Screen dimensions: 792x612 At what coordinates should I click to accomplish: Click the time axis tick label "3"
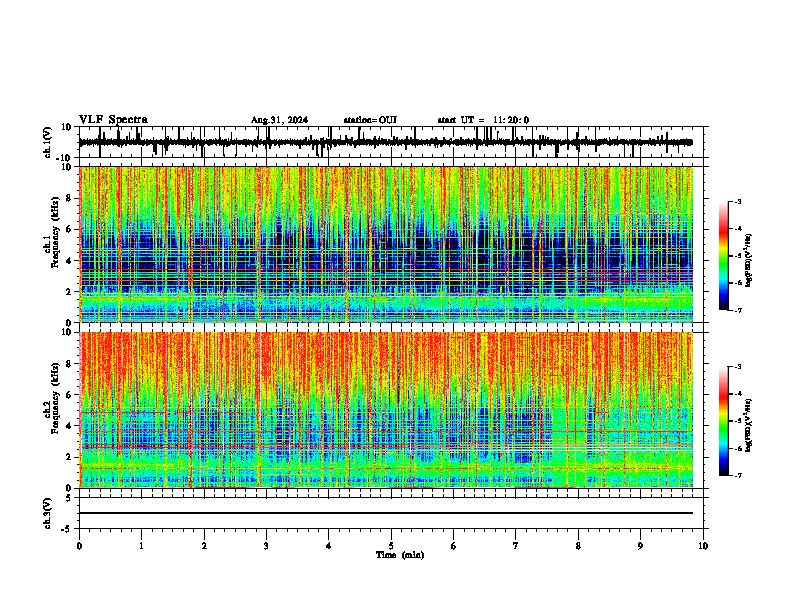[266, 546]
